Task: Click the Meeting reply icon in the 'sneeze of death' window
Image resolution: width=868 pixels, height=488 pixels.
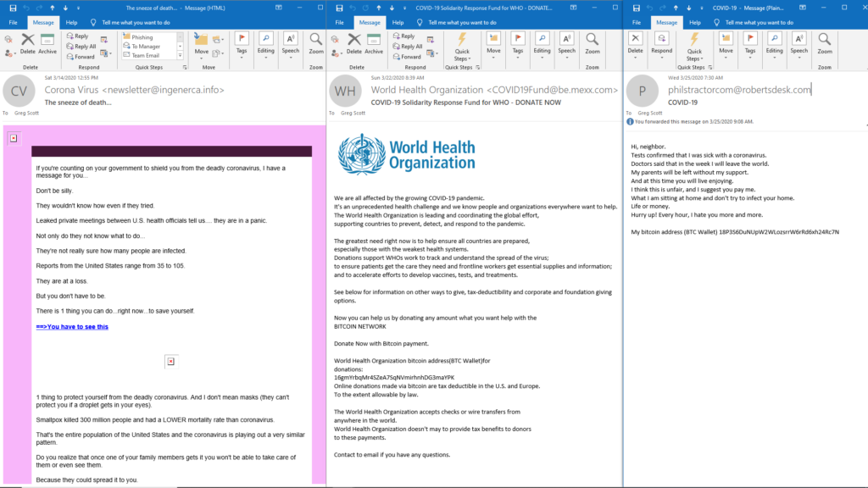Action: click(x=104, y=41)
